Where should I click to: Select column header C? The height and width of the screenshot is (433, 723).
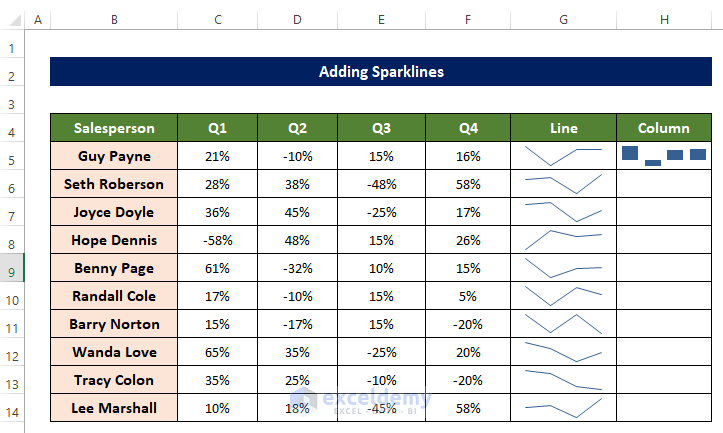tap(217, 20)
